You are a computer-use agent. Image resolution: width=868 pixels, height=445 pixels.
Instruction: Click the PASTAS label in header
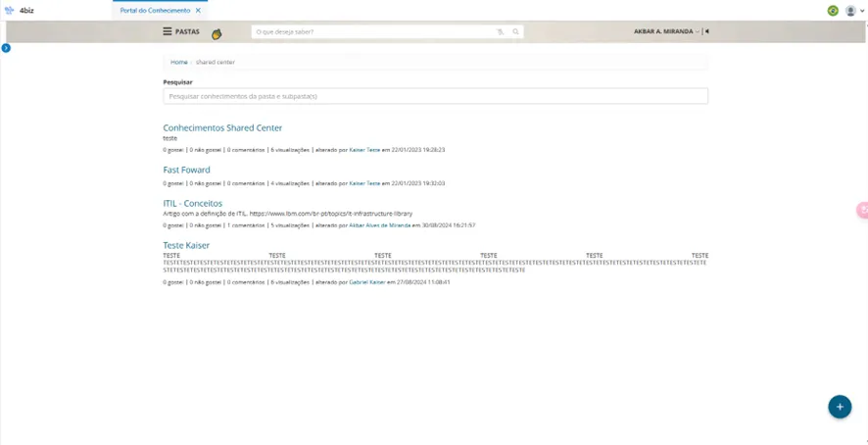click(187, 31)
